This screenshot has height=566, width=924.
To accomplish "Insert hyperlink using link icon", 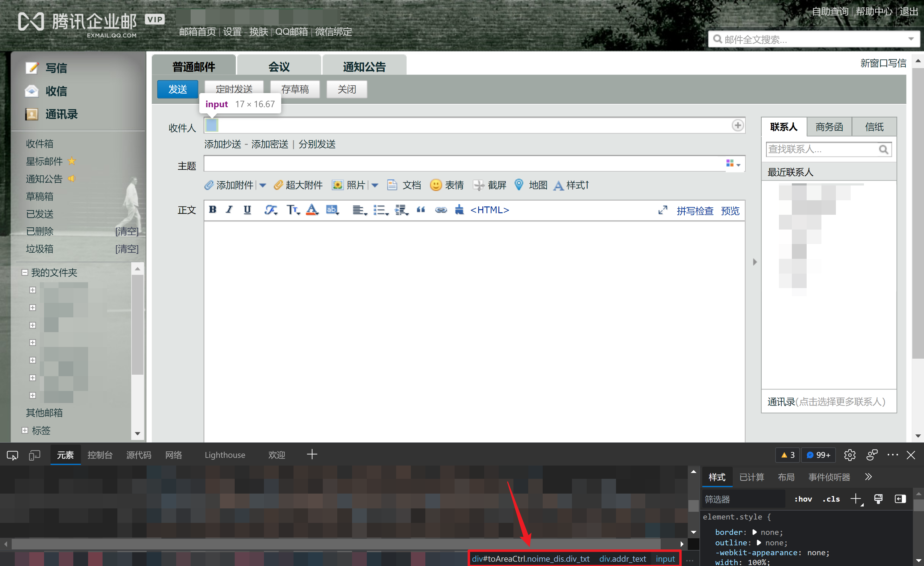I will tap(441, 210).
